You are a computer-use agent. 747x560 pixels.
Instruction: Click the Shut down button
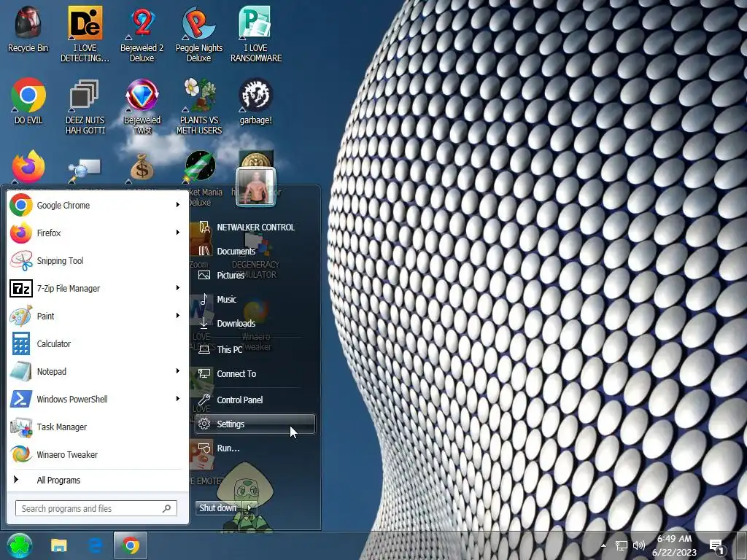pos(219,508)
